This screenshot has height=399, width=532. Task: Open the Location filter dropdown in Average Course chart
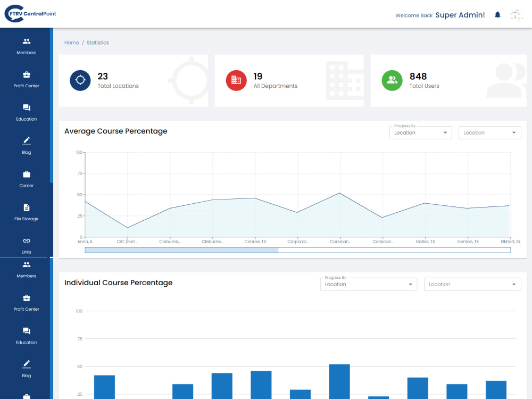click(489, 132)
